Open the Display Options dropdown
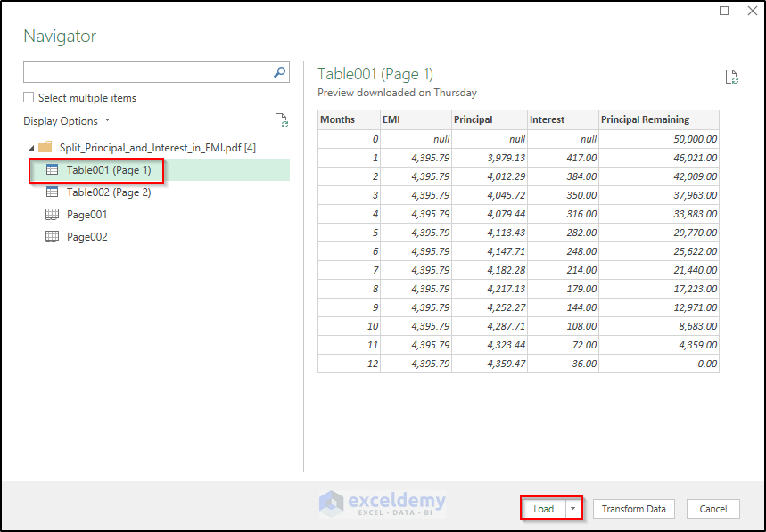766x532 pixels. 67,121
